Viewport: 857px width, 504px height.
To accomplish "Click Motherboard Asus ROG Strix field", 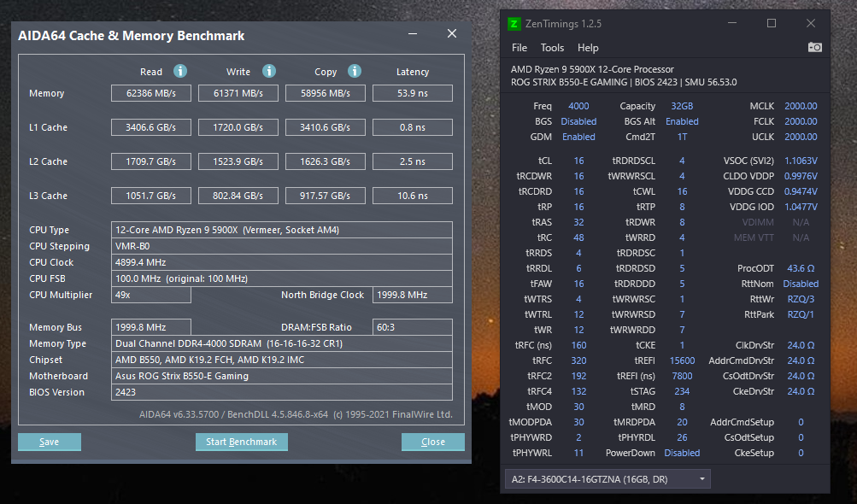I will (x=281, y=376).
